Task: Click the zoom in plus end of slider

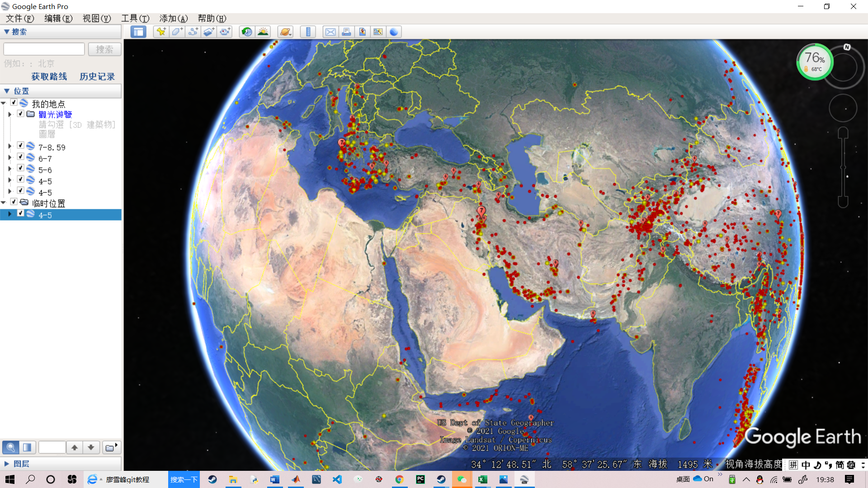Action: tap(843, 133)
